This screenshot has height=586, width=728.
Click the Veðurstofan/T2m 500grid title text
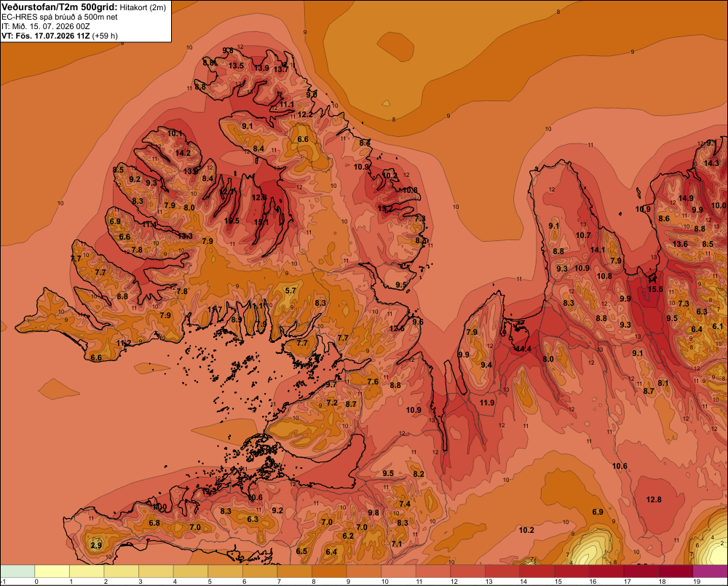tap(59, 7)
